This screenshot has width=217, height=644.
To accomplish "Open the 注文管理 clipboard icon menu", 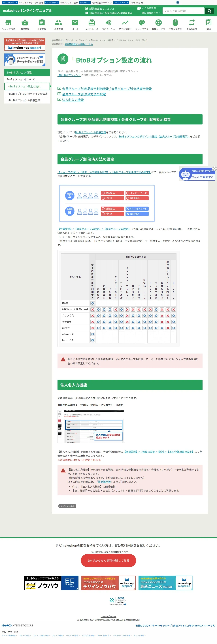I will pyautogui.click(x=42, y=25).
